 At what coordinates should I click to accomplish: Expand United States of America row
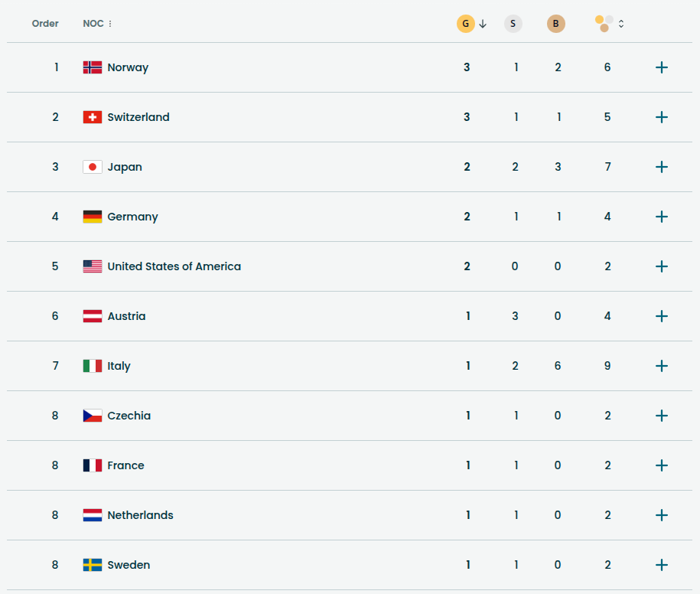pyautogui.click(x=662, y=266)
